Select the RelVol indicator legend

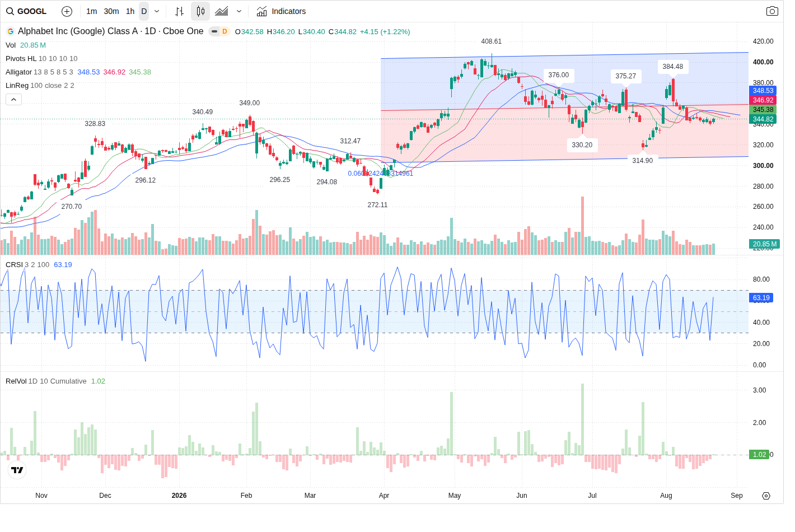coord(55,381)
